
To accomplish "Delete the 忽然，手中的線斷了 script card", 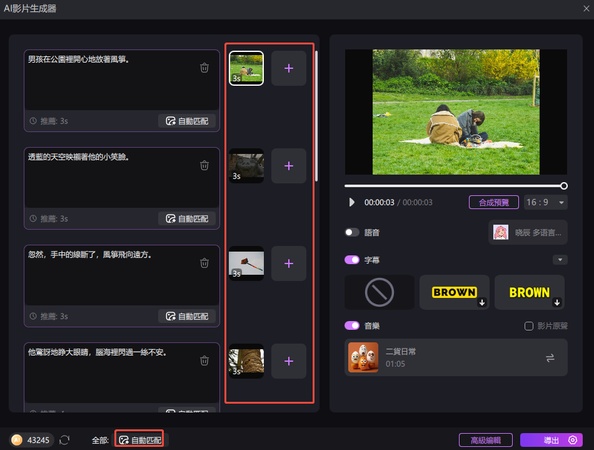I will [x=204, y=263].
